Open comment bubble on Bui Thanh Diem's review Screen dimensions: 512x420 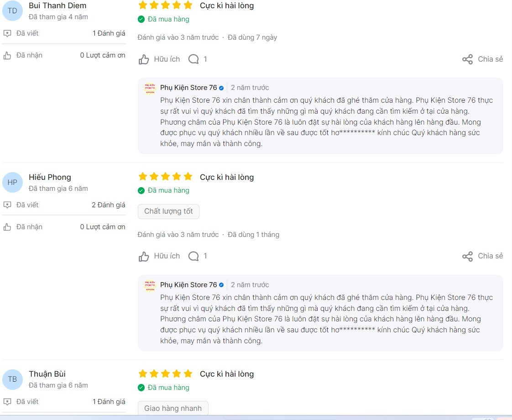point(194,59)
